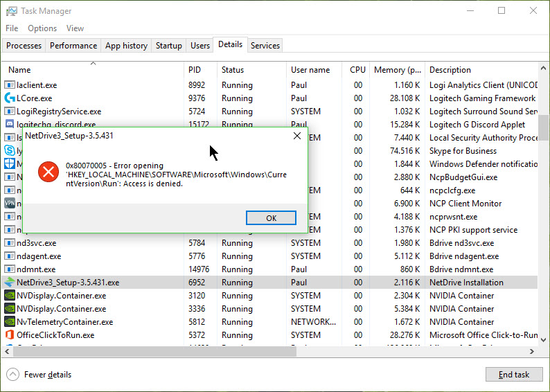The height and width of the screenshot is (392, 550).
Task: Click the Task Manager title bar icon
Action: pos(12,11)
